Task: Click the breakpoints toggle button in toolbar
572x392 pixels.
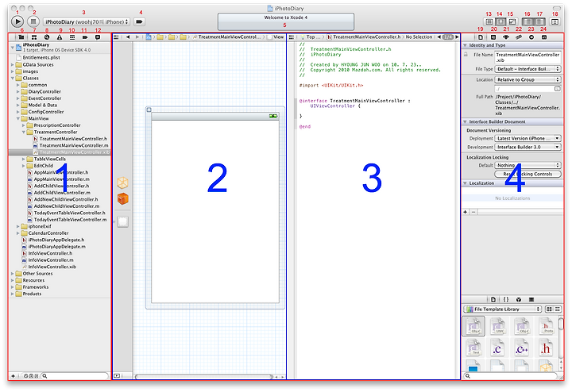Action: click(x=139, y=22)
